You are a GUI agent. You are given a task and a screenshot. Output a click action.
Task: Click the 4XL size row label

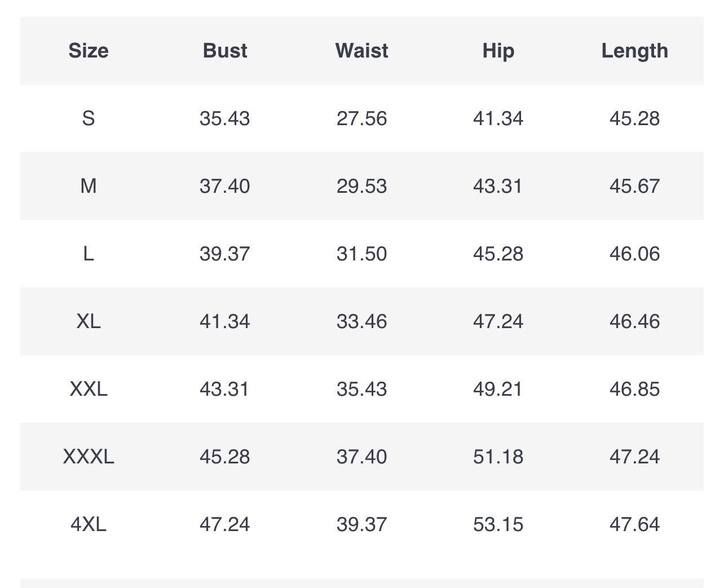[89, 524]
